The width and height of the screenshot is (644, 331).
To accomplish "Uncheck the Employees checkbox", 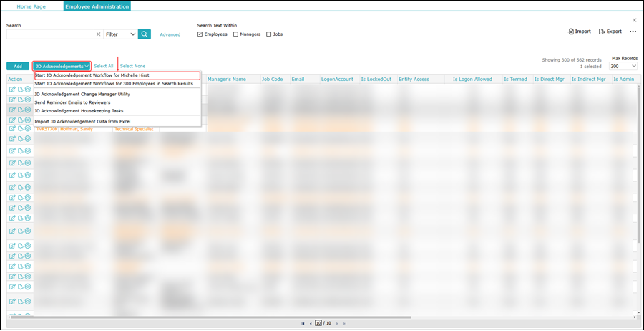I will pyautogui.click(x=200, y=34).
